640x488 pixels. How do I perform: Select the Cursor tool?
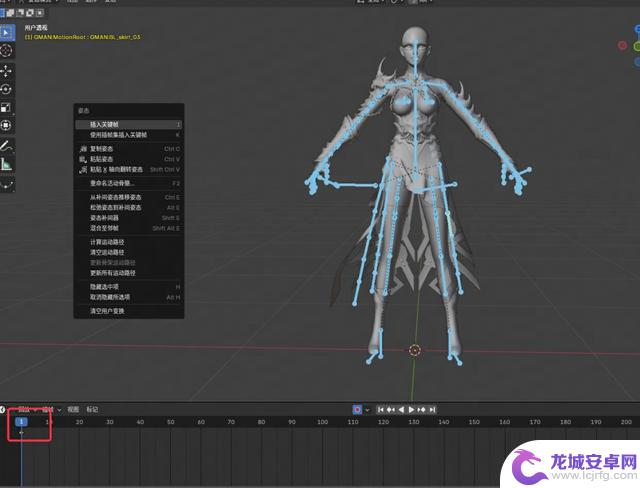[6, 51]
